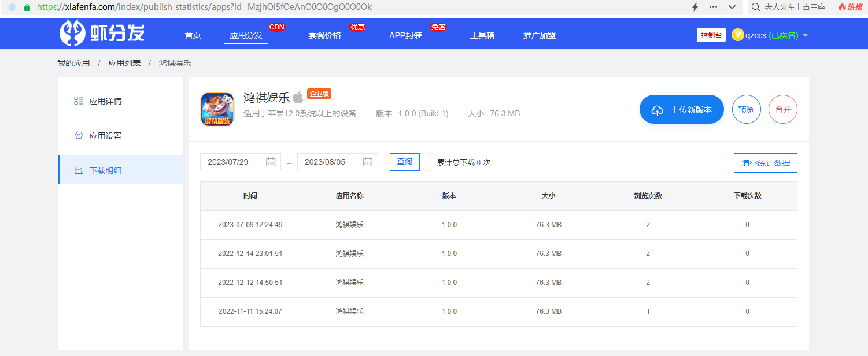Viewport: 868px width, 356px height.
Task: Expand the qzccs account dropdown arrow
Action: pos(805,35)
